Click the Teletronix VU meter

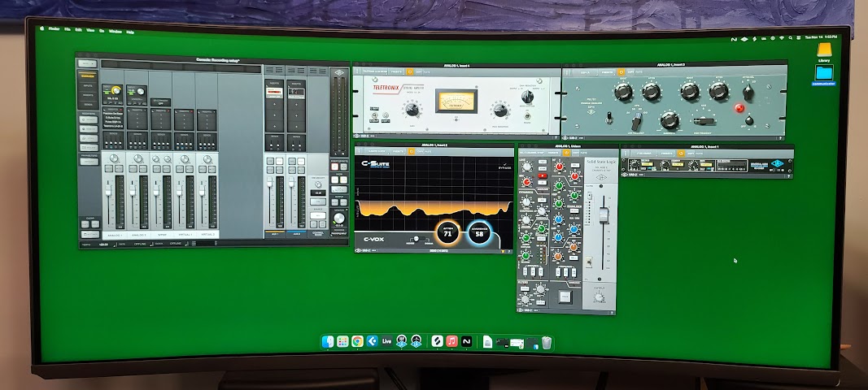click(456, 101)
